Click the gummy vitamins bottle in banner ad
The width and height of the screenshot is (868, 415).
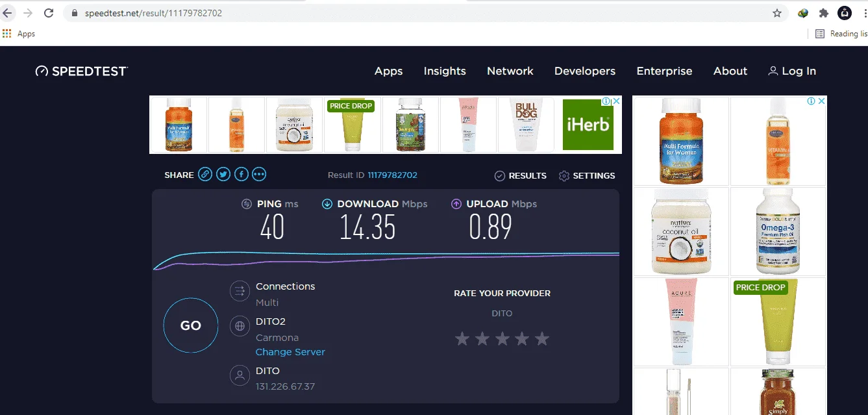(410, 125)
